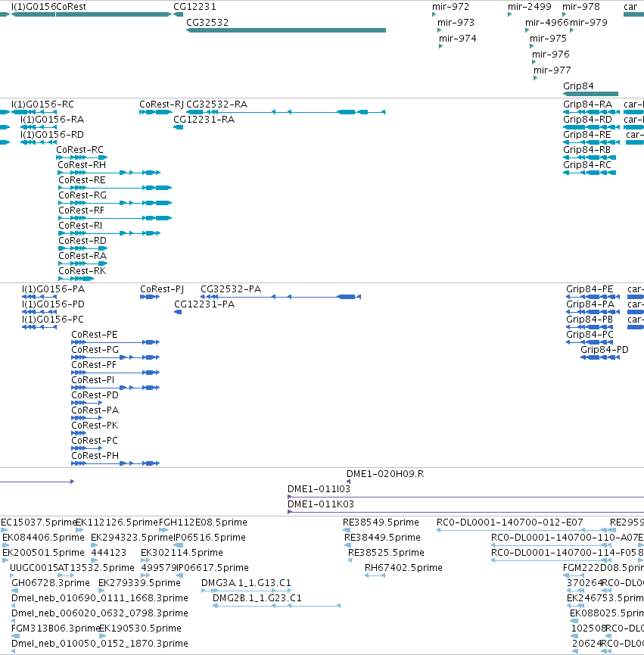Select the Grip84-PA protein label

[590, 304]
